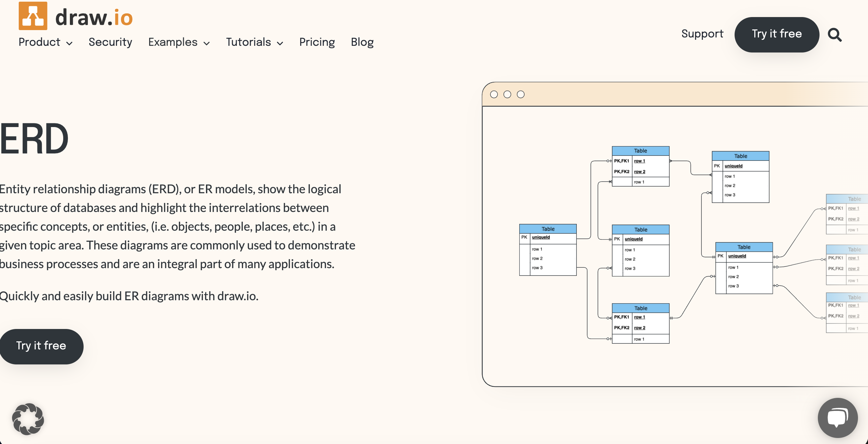Image resolution: width=868 pixels, height=444 pixels.
Task: Click the shutter-style icon at bottom left
Action: coord(28,419)
